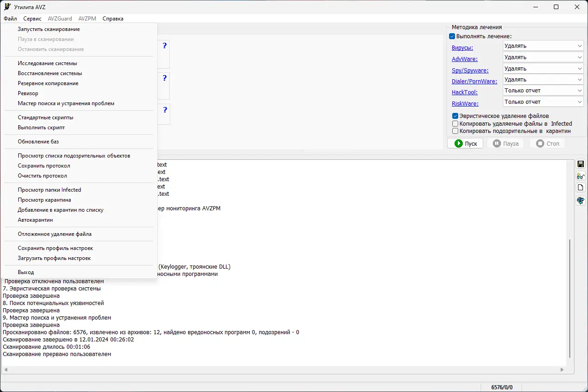Click the vertical scrollbar of the protocol log
Image resolution: width=588 pixels, height=392 pixels.
(x=570, y=298)
